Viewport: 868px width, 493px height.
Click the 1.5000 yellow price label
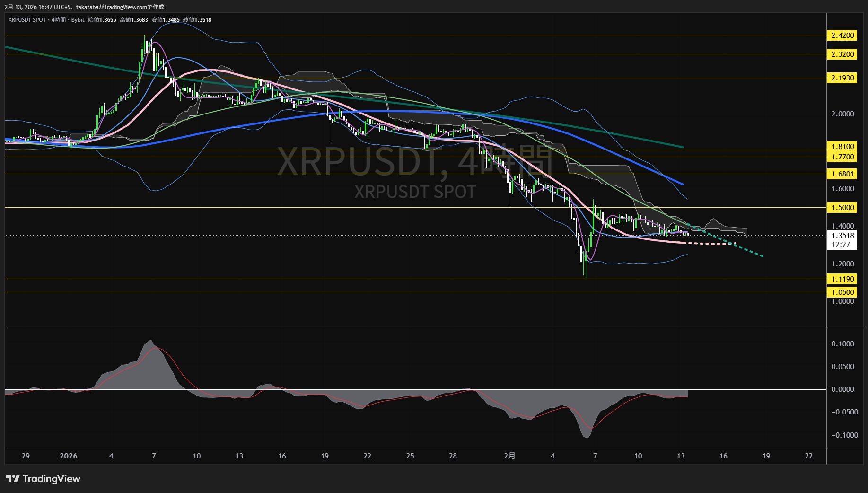842,208
